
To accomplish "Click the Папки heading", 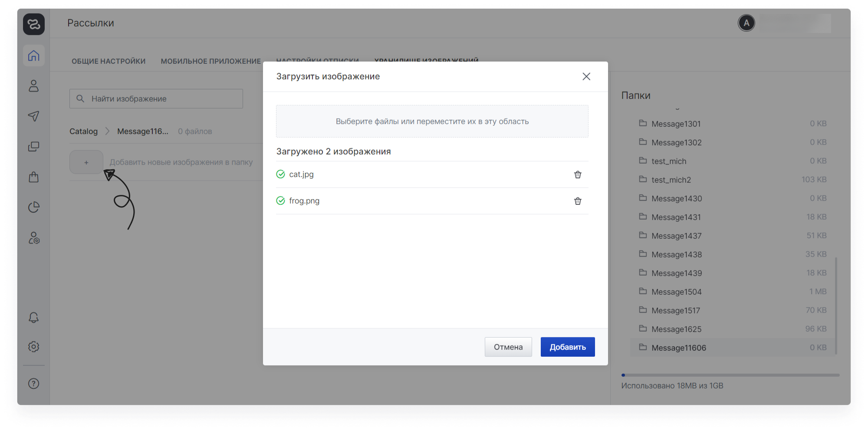I will (x=636, y=95).
